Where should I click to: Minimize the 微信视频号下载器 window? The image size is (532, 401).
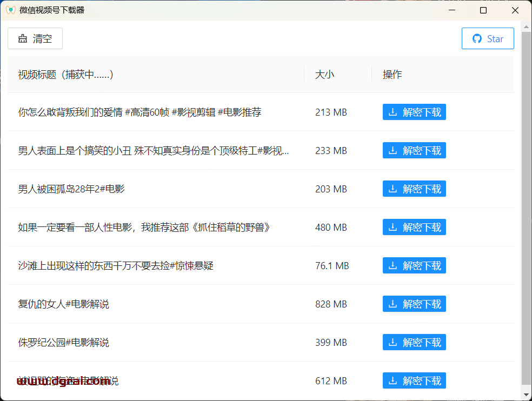coord(451,10)
